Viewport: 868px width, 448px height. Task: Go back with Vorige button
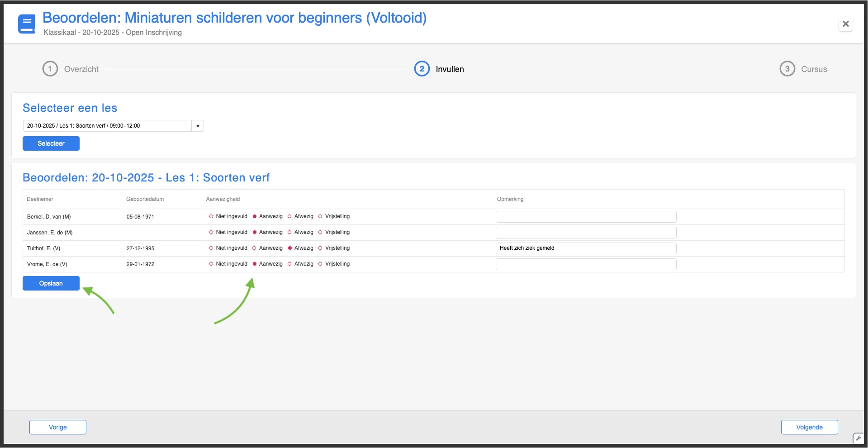click(58, 427)
